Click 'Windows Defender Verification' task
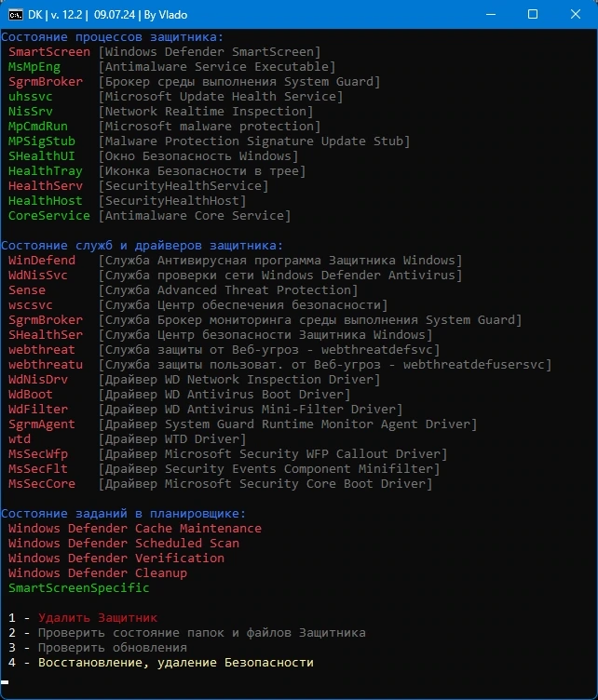 point(116,558)
